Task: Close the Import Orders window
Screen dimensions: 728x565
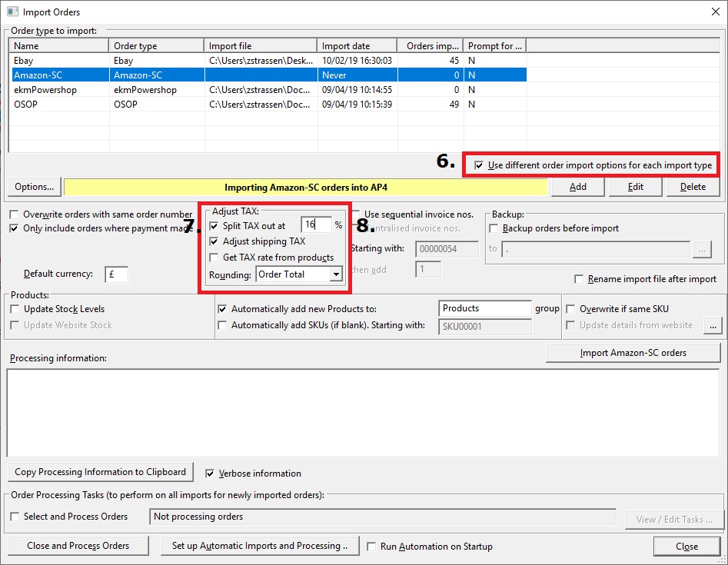Action: 716,12
